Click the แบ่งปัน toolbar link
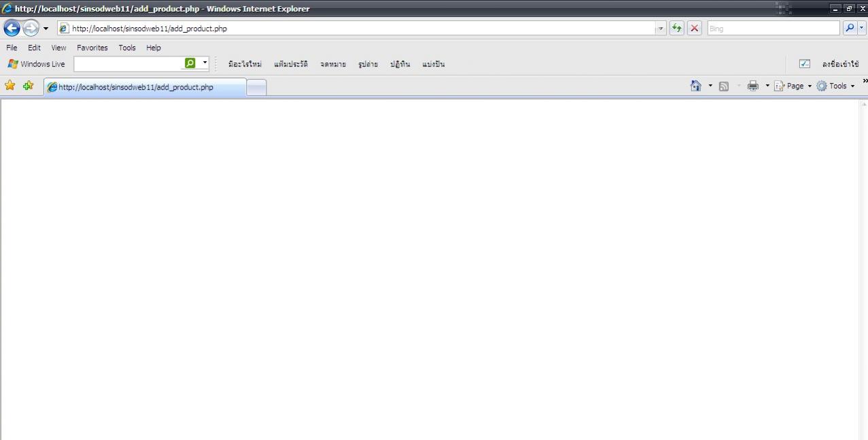 433,64
